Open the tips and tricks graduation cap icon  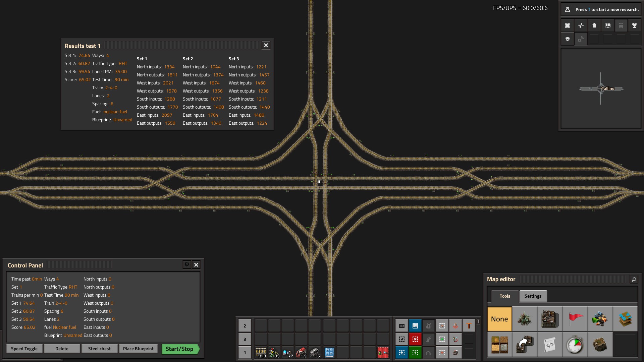click(x=568, y=39)
